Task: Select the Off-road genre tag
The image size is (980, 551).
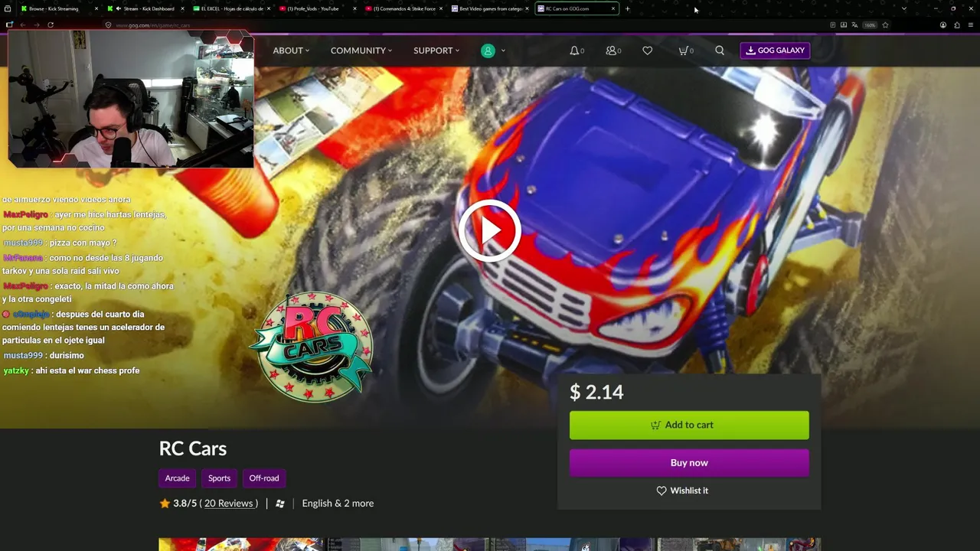Action: (264, 478)
